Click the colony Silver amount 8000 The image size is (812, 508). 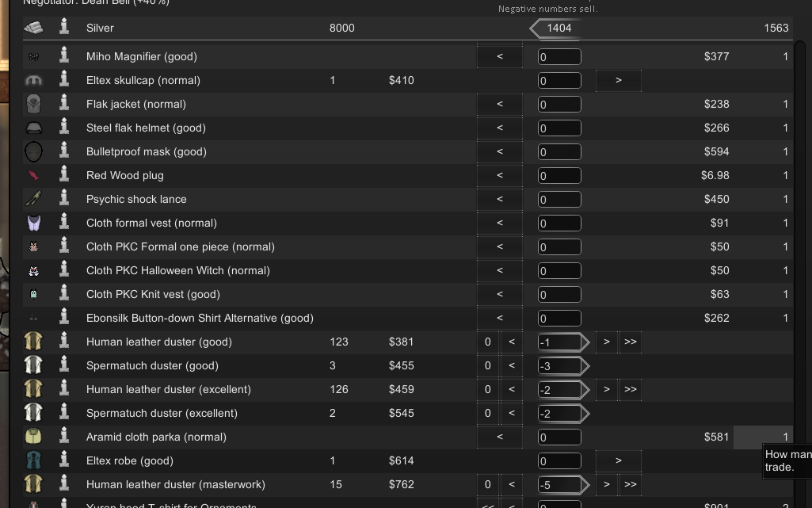(x=341, y=28)
